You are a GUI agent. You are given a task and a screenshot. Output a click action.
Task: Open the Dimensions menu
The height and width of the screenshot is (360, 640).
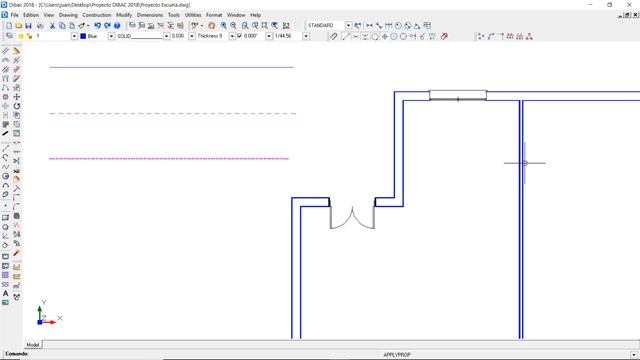149,15
